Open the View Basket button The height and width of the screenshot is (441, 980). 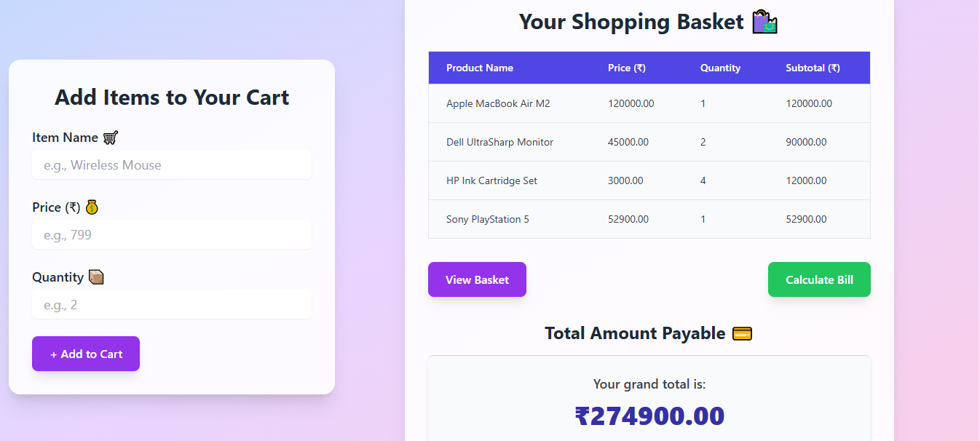[477, 279]
